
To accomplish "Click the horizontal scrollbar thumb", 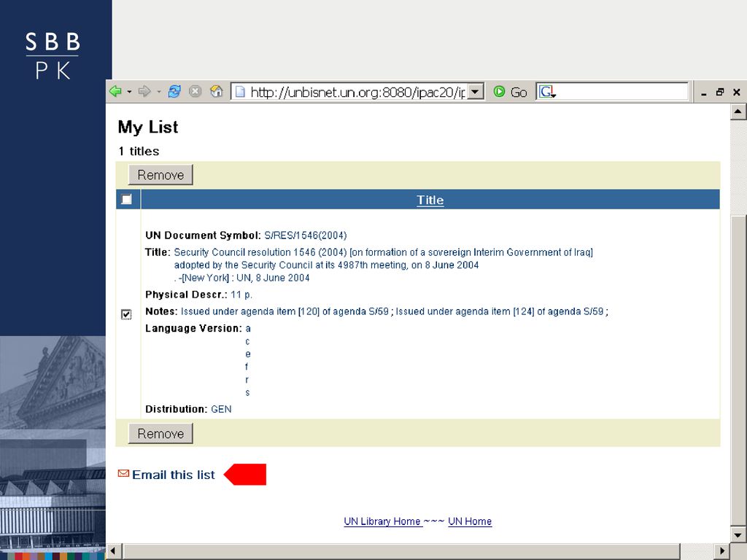I will (401, 551).
